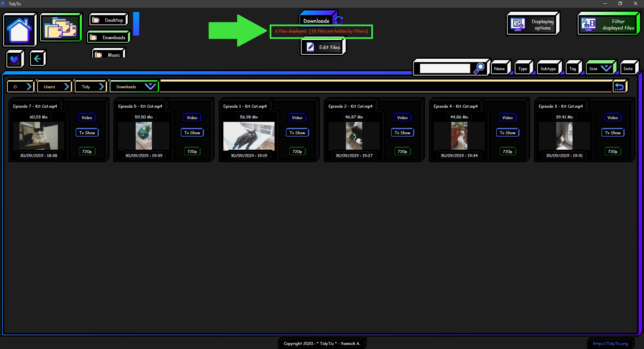Viewport: 644px width, 349px height.
Task: Click the Edit files button
Action: [x=323, y=47]
